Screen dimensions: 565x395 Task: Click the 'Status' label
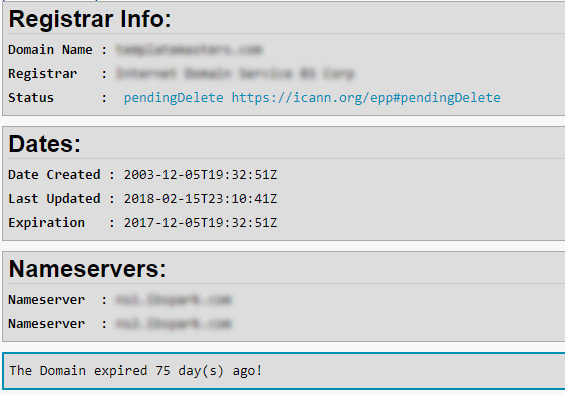pos(31,98)
